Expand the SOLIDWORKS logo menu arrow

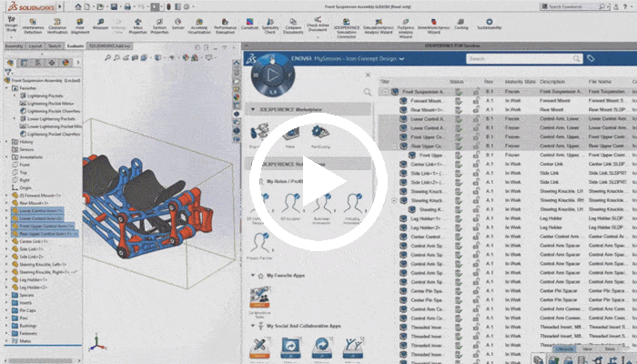pos(61,6)
